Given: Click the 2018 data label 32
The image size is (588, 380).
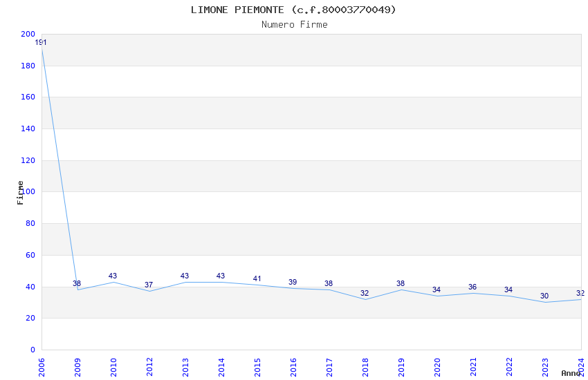Looking at the screenshot, I should coord(365,293).
